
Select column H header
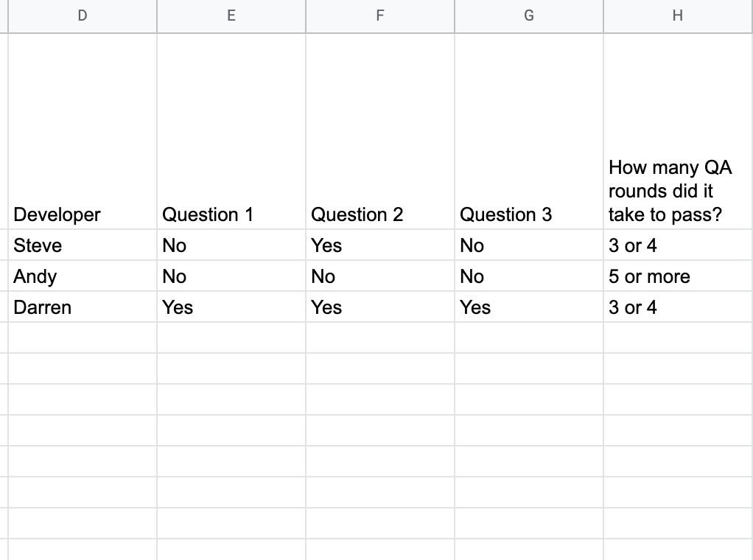(x=678, y=16)
